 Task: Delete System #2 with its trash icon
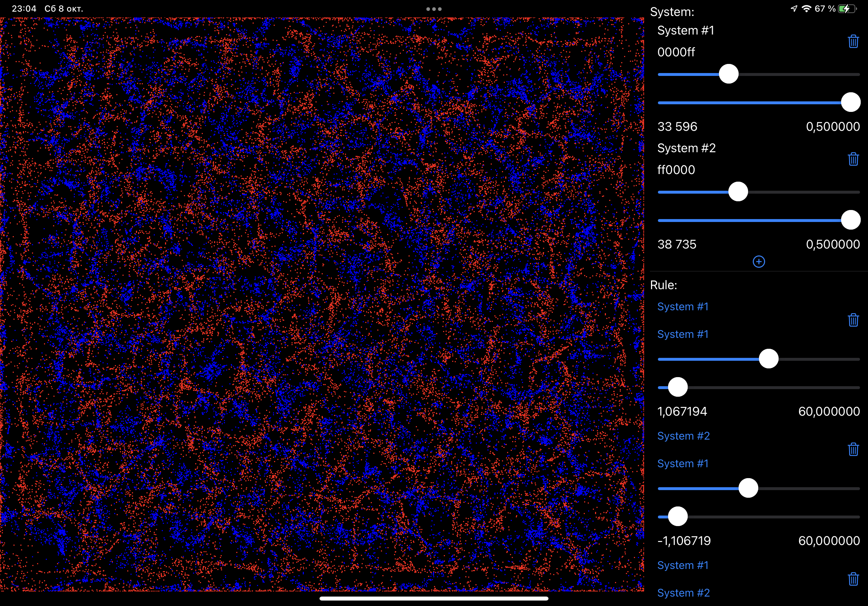point(853,159)
